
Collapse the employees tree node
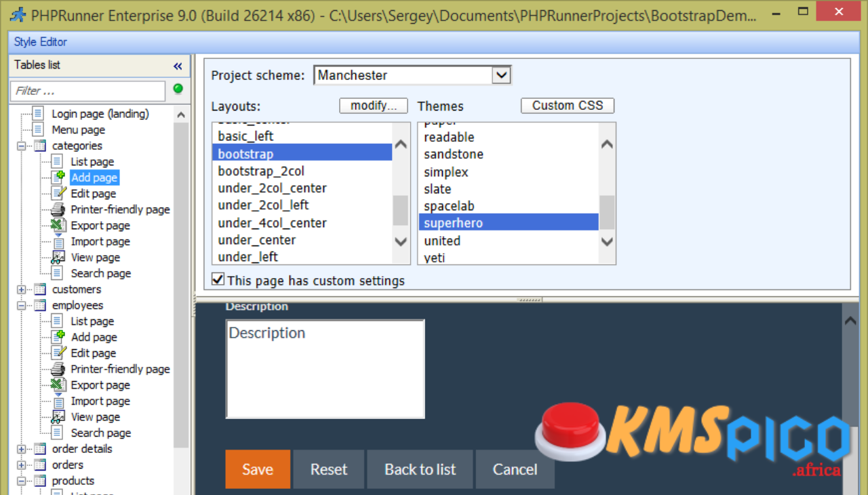pos(22,305)
